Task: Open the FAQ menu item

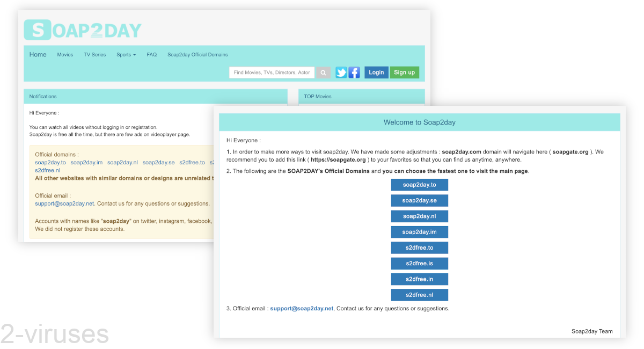Action: (152, 55)
